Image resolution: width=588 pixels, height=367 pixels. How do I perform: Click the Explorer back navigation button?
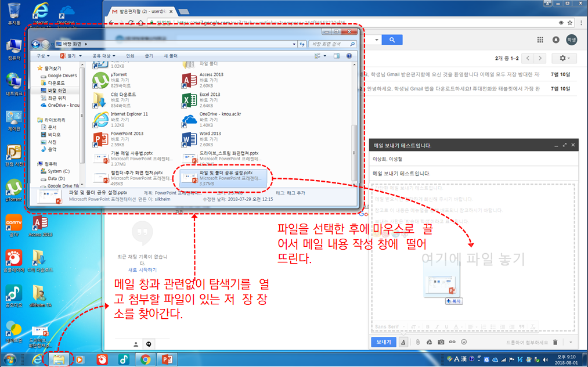[35, 44]
